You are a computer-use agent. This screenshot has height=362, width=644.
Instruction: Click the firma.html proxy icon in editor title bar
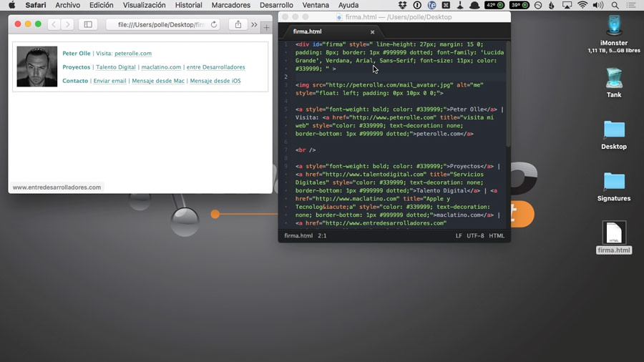[x=339, y=17]
